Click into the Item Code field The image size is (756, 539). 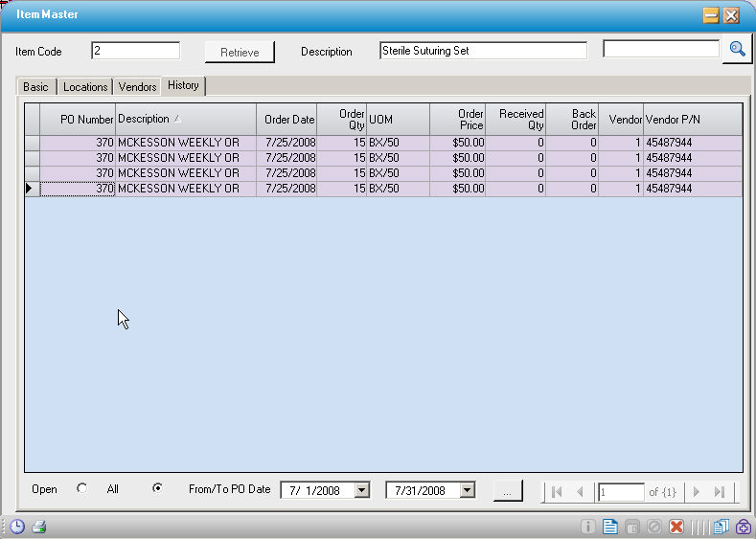(135, 51)
